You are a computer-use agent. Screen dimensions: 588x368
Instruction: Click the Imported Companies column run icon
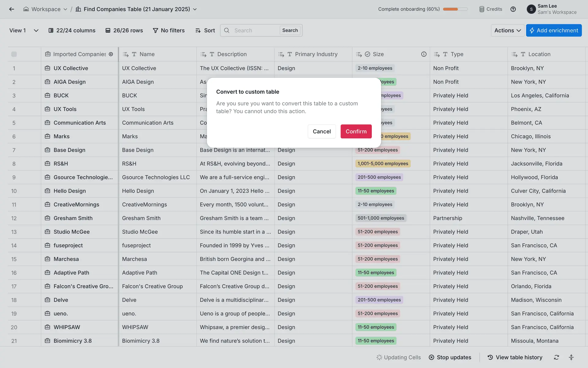pos(111,54)
